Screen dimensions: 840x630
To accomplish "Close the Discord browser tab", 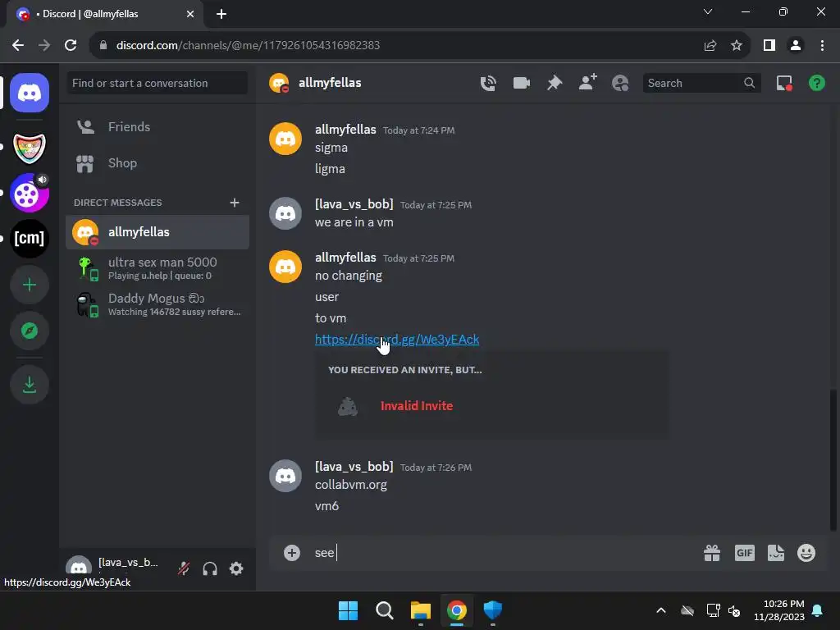I will pyautogui.click(x=190, y=14).
